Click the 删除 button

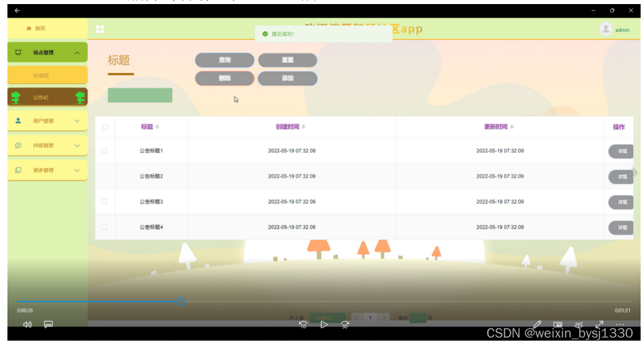click(x=224, y=78)
